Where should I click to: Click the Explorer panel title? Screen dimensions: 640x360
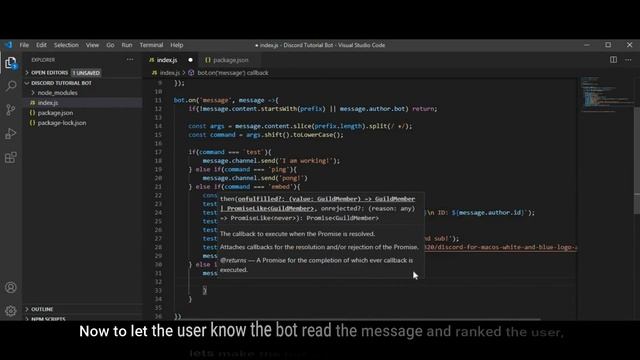[43, 60]
